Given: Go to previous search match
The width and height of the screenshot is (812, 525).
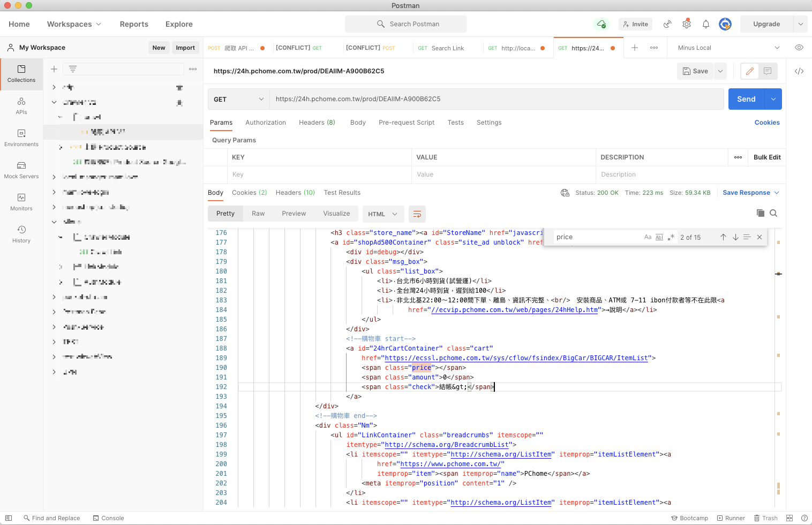Looking at the screenshot, I should tap(723, 237).
